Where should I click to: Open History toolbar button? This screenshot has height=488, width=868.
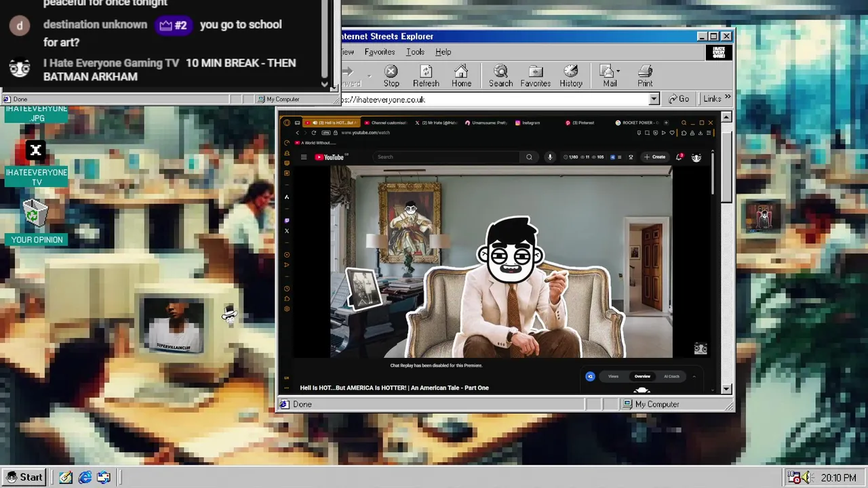pos(571,77)
